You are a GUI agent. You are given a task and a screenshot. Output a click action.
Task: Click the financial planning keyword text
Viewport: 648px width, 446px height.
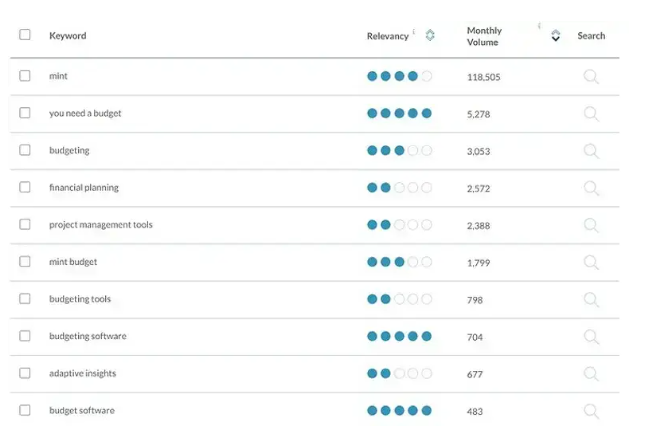pos(83,188)
